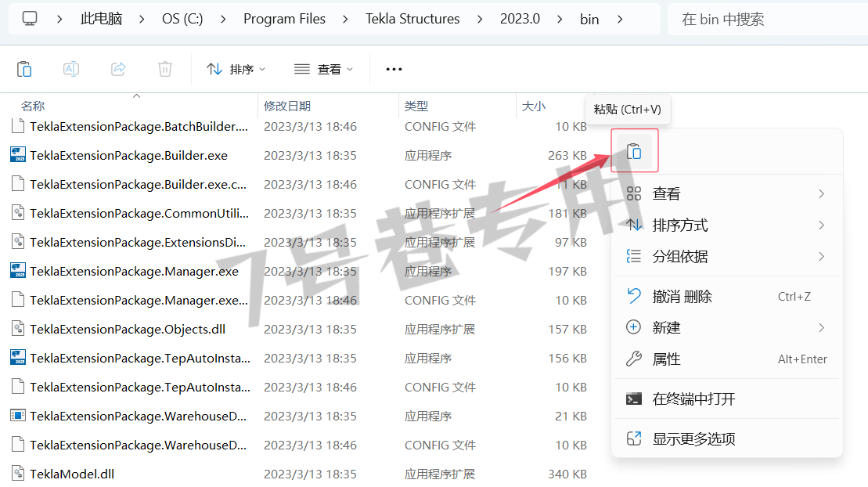
Task: Sort by the 大小 column header
Action: tap(534, 106)
